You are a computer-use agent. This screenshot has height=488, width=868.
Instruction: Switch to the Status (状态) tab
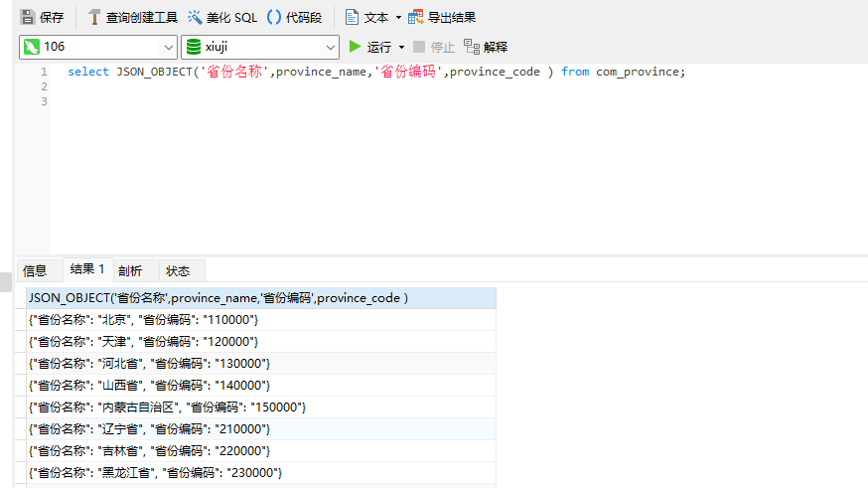[178, 271]
